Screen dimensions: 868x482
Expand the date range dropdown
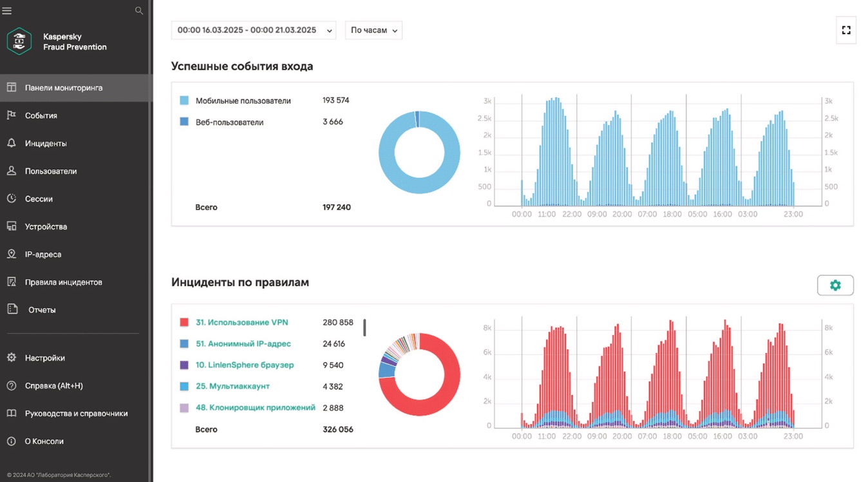254,30
